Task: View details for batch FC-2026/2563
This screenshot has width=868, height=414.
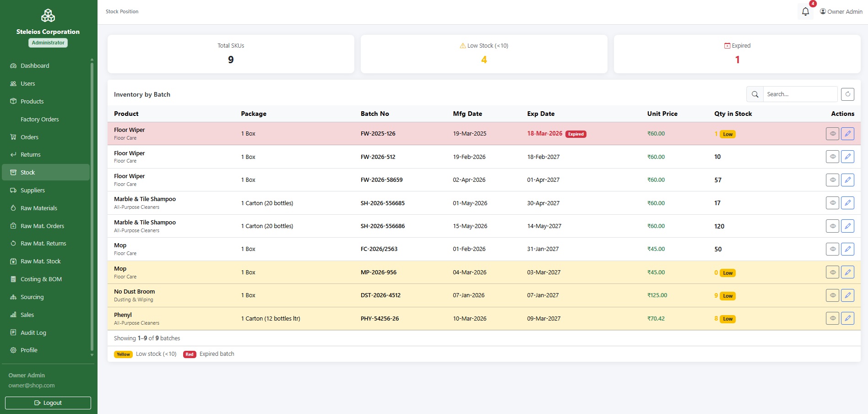Action: [832, 249]
